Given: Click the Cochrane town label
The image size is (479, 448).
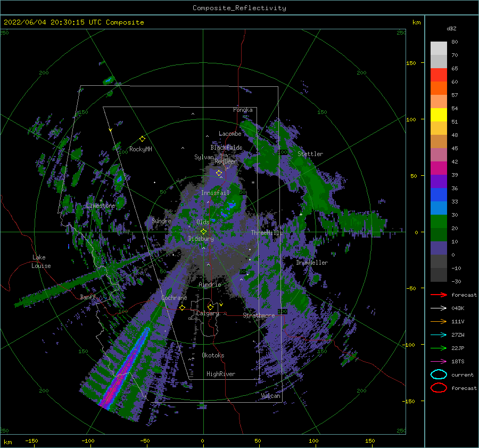Looking at the screenshot, I should point(174,298).
